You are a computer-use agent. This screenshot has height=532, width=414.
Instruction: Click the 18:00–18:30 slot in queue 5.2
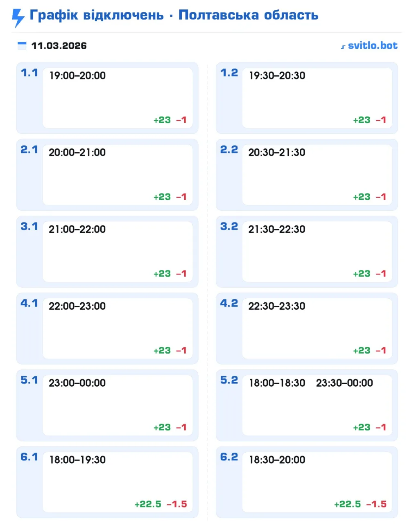pos(277,383)
